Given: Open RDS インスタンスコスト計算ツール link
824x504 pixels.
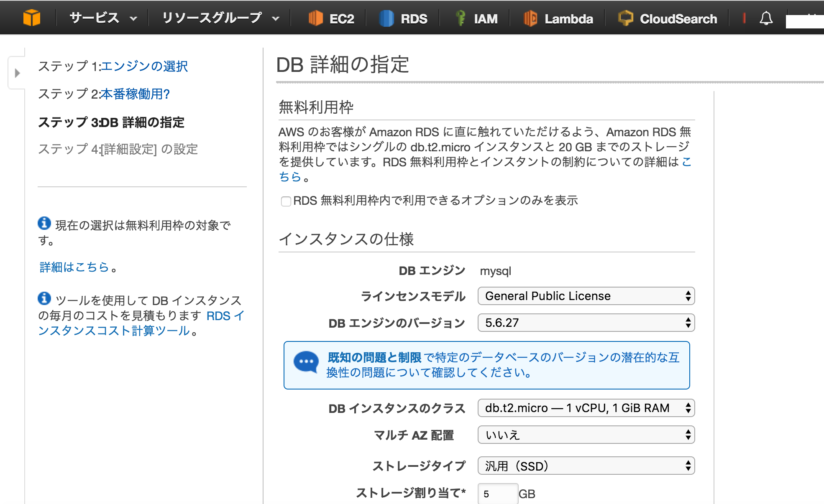Looking at the screenshot, I should (141, 323).
